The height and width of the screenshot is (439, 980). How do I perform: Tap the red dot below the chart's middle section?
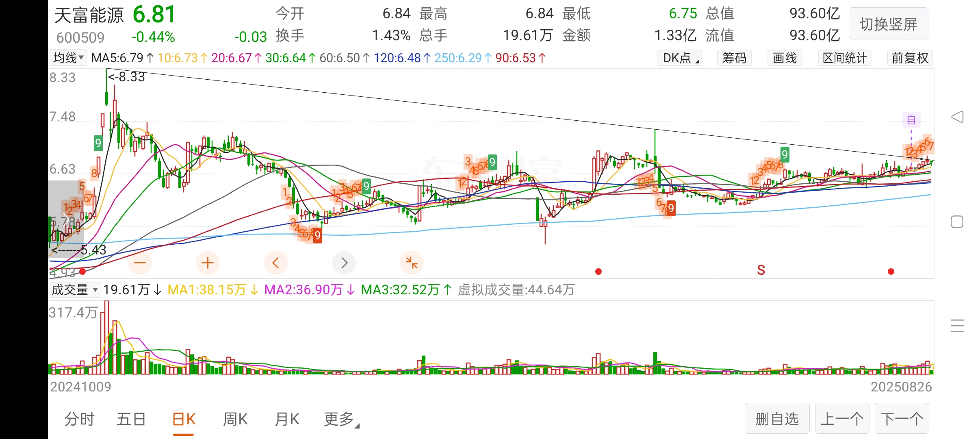click(x=598, y=271)
